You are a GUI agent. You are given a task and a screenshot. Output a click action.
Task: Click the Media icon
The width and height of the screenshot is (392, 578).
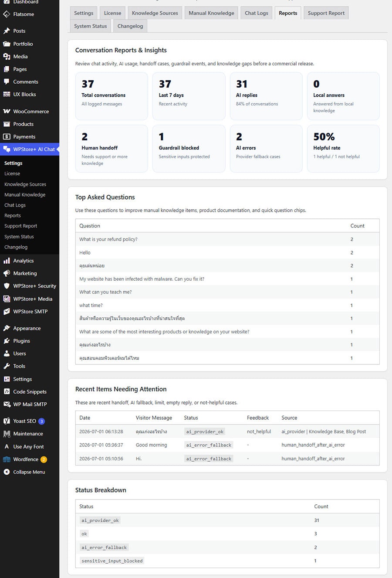(7, 57)
